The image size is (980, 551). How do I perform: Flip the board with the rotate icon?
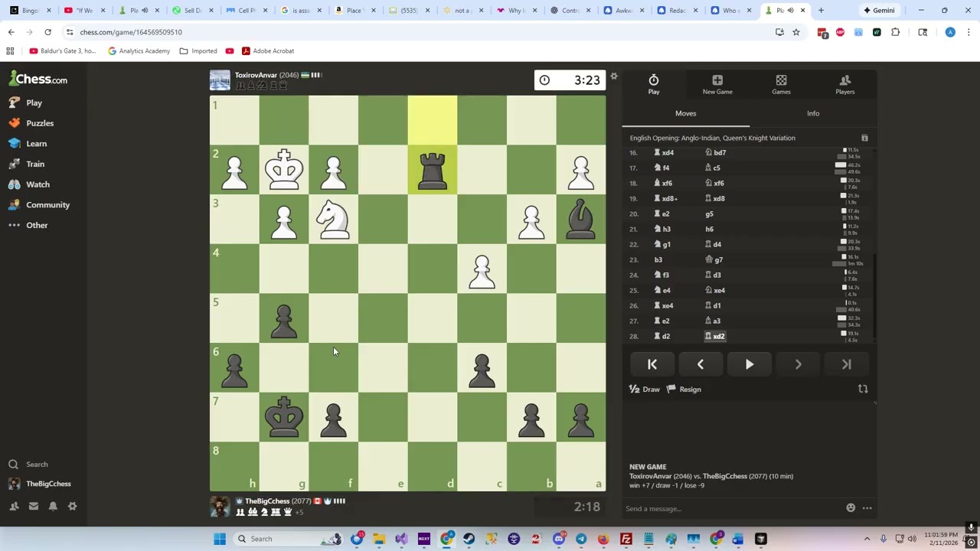point(863,389)
